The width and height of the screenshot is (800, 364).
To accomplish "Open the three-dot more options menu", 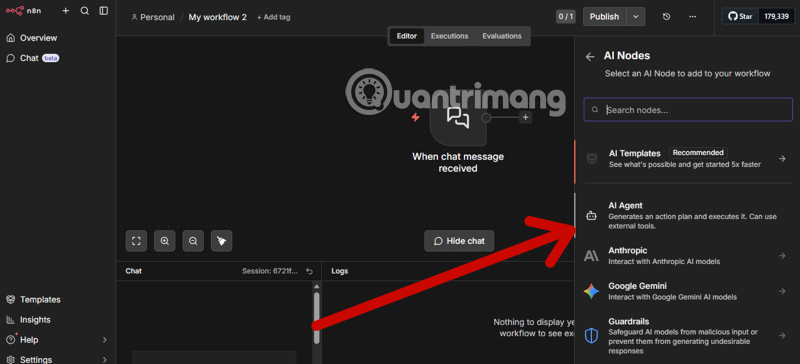I will 692,17.
